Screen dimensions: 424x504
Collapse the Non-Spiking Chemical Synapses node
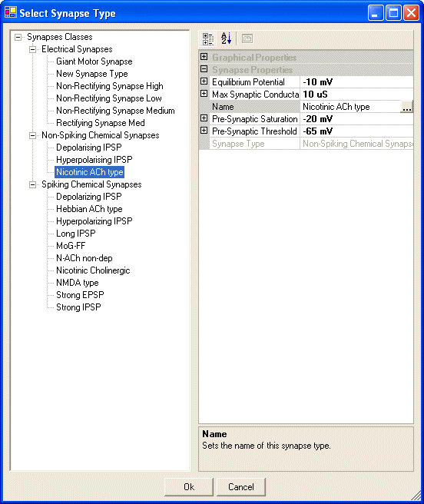[33, 136]
